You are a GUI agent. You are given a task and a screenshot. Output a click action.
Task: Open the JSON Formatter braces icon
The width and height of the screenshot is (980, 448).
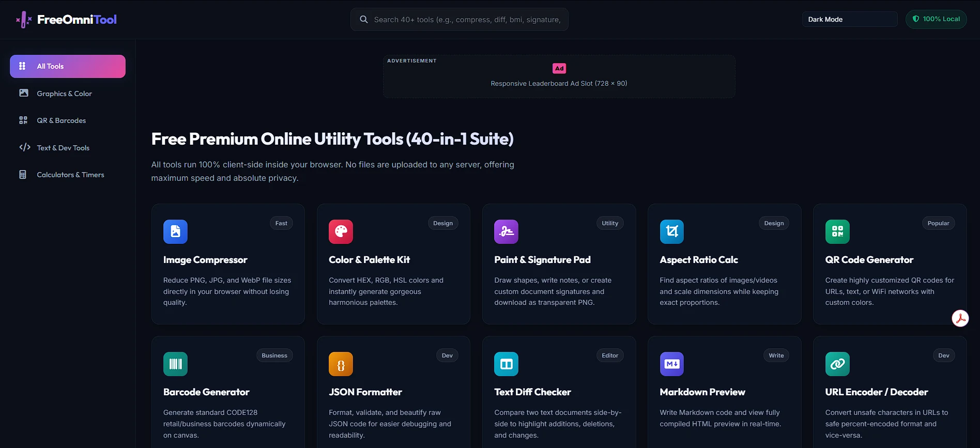click(341, 364)
